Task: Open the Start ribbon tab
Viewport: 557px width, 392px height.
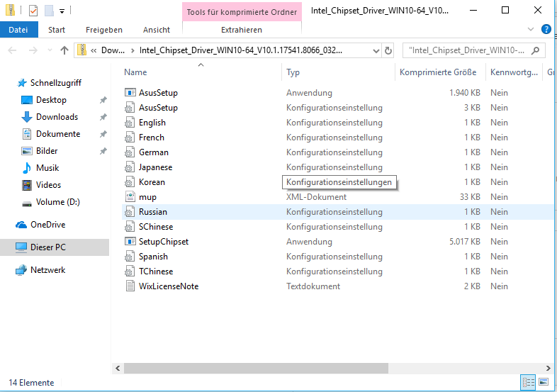Action: point(57,30)
